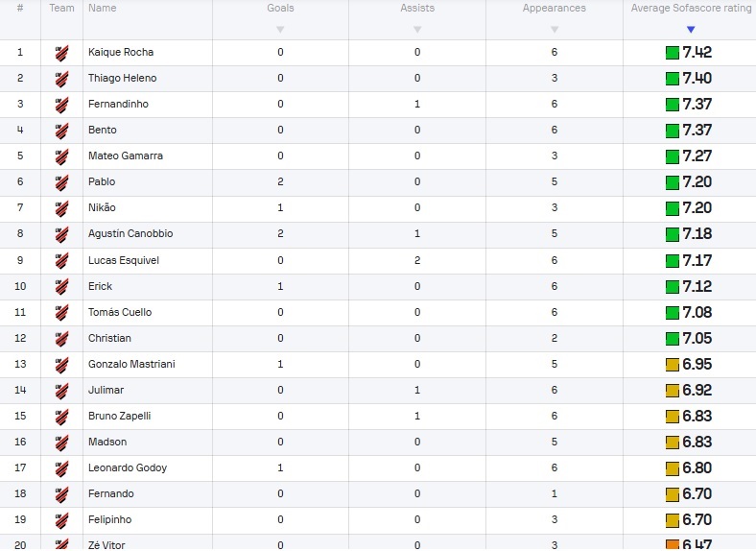The image size is (756, 551).
Task: Sort by Assists using the column arrow
Action: click(417, 30)
